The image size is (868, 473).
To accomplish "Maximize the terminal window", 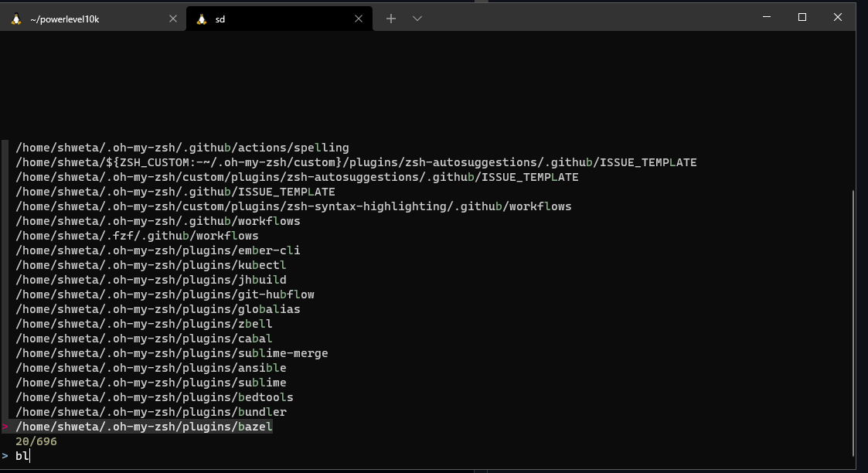I will tap(802, 17).
